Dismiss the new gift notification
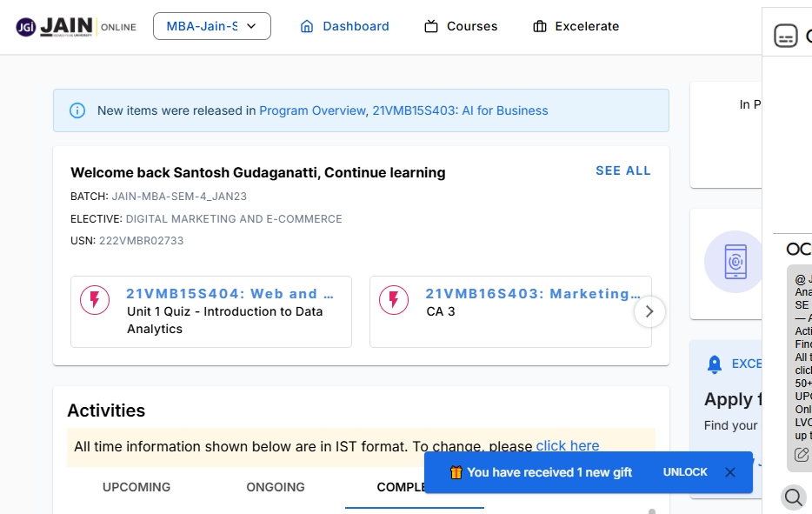 point(730,472)
